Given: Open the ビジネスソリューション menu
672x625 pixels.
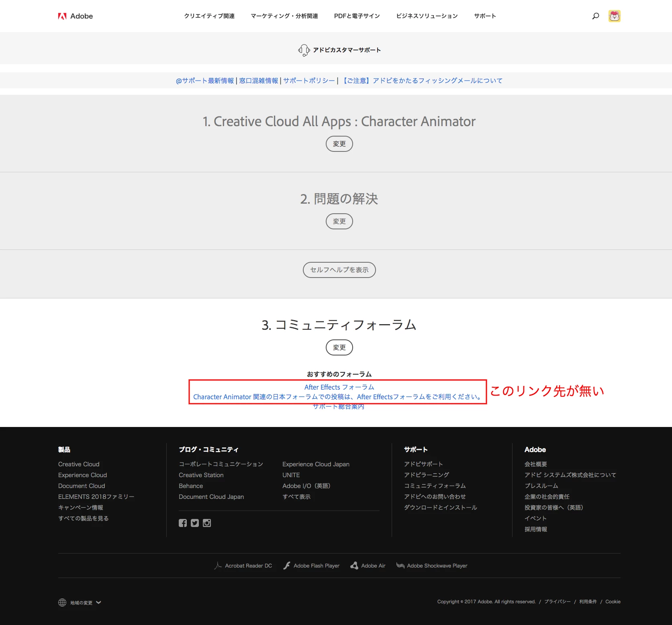Looking at the screenshot, I should (427, 16).
